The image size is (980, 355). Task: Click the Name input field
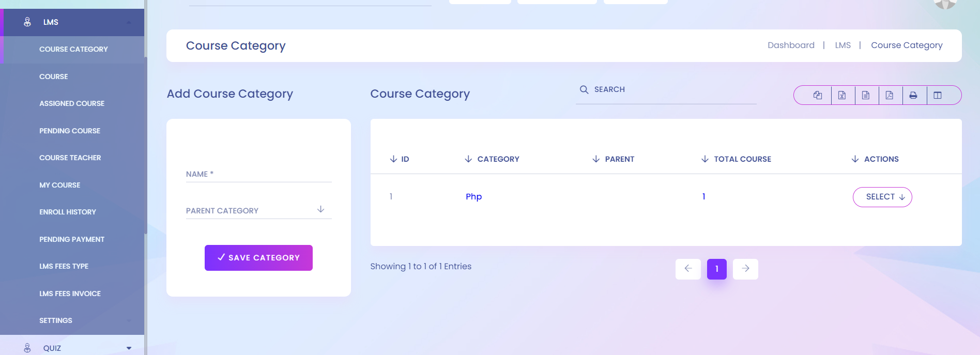click(258, 175)
